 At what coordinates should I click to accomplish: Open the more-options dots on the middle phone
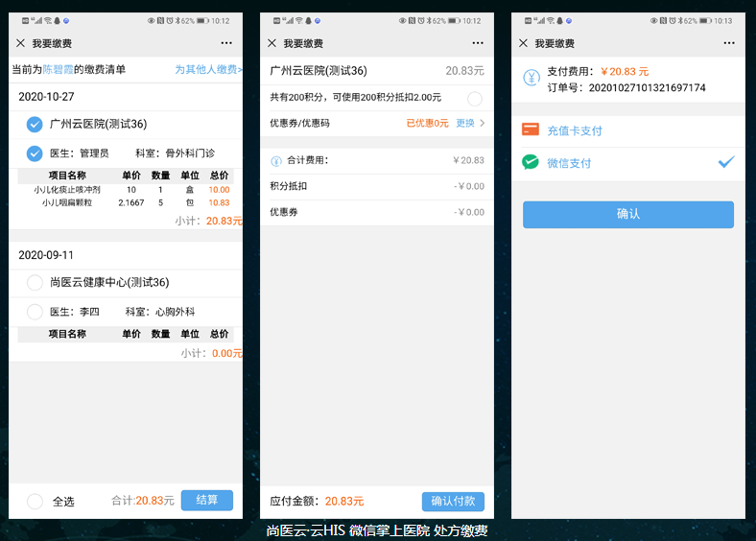[478, 43]
